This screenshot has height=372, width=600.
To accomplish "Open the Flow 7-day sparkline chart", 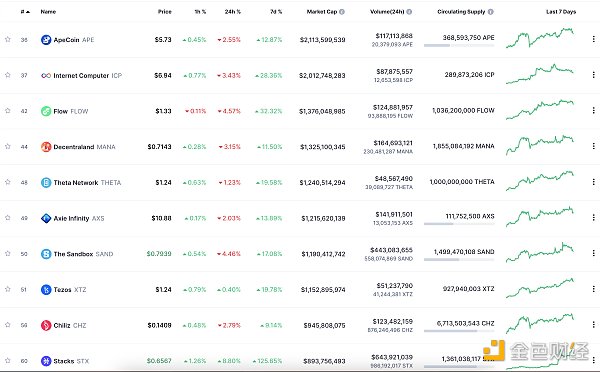I will [x=540, y=110].
